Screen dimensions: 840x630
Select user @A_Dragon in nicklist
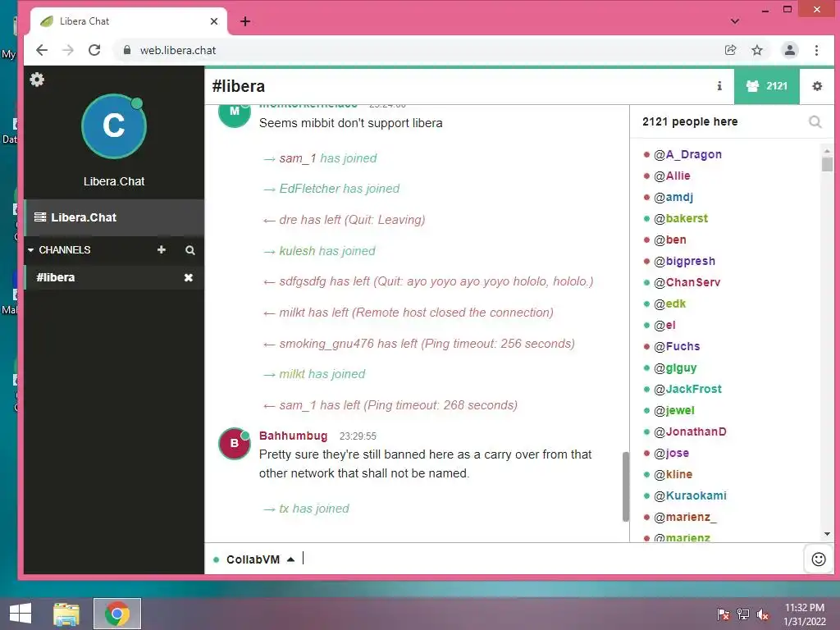click(x=687, y=154)
